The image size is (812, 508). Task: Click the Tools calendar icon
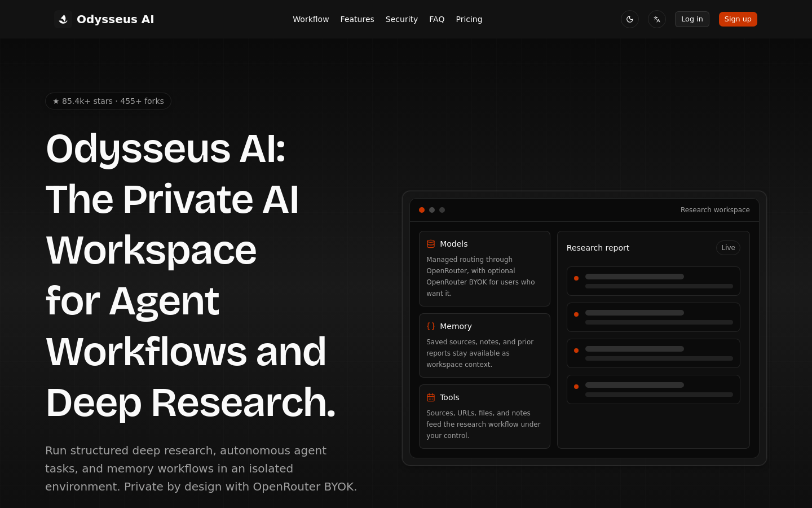pyautogui.click(x=431, y=397)
